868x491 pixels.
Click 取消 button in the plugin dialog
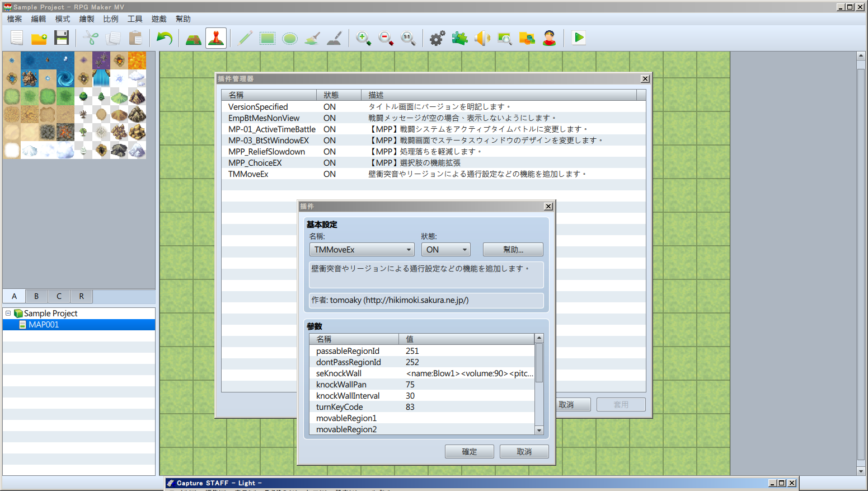(x=524, y=452)
